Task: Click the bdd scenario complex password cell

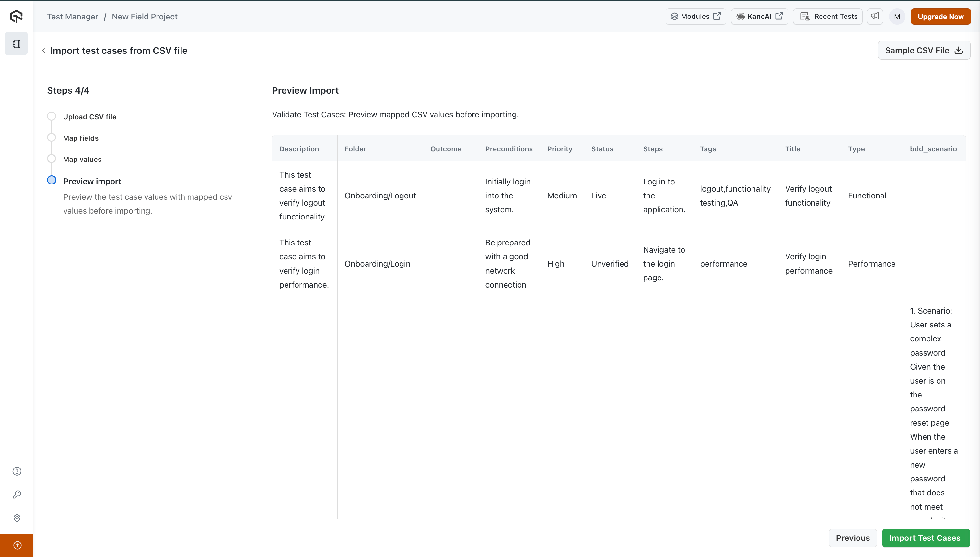Action: coord(934,408)
